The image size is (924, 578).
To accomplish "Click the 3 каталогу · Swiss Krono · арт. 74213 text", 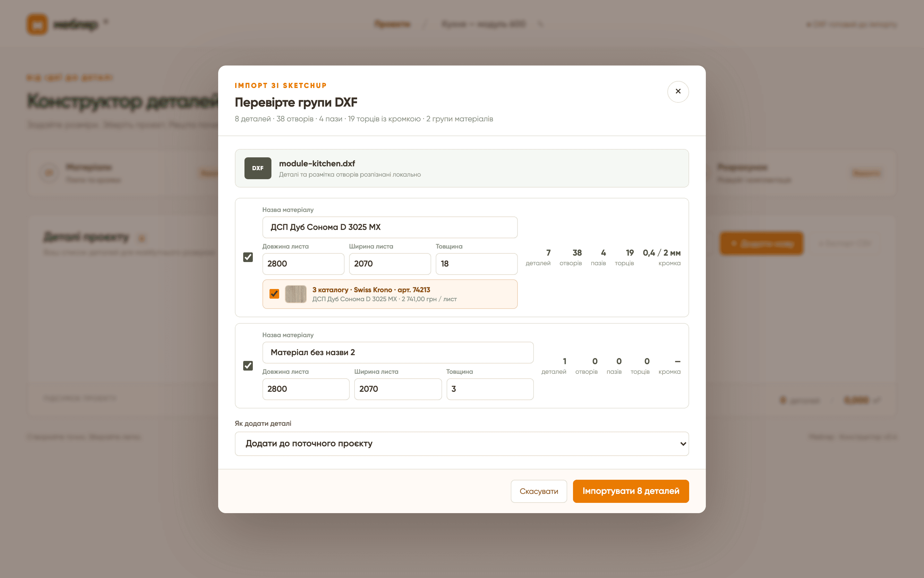I will (371, 290).
